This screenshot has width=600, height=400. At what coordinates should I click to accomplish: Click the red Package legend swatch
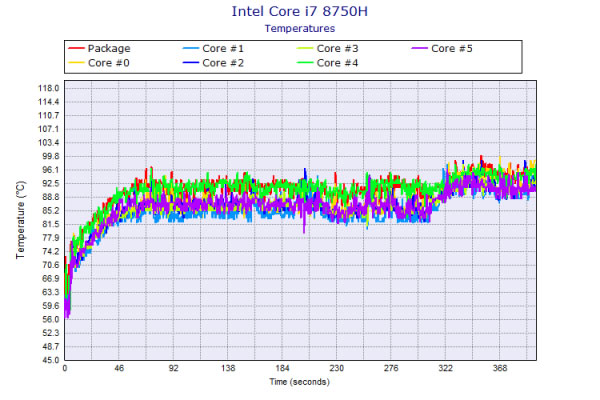point(76,48)
